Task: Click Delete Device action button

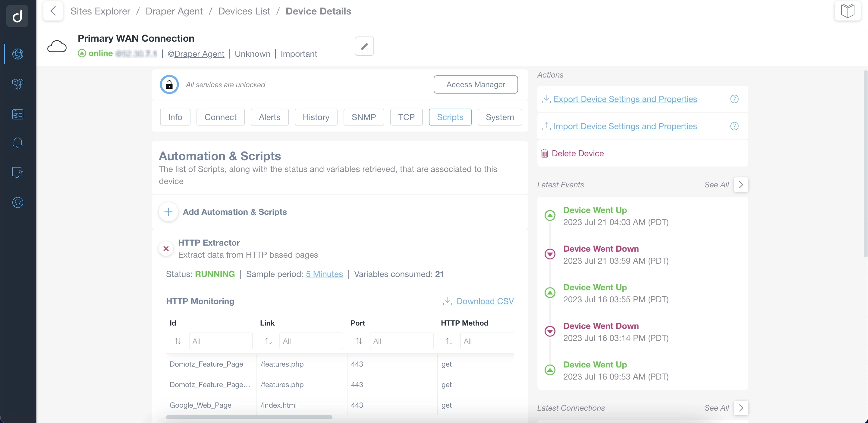Action: (x=578, y=153)
